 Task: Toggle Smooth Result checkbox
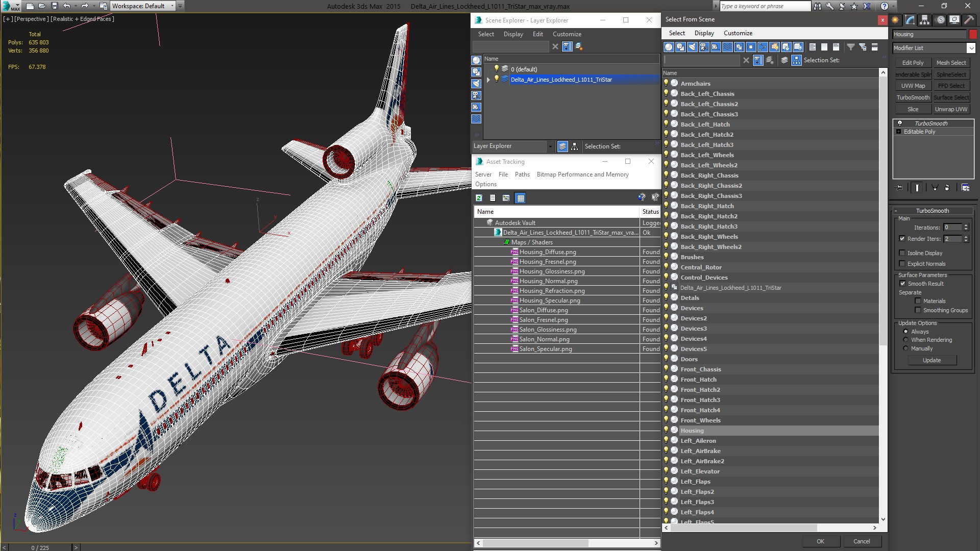[x=902, y=284]
